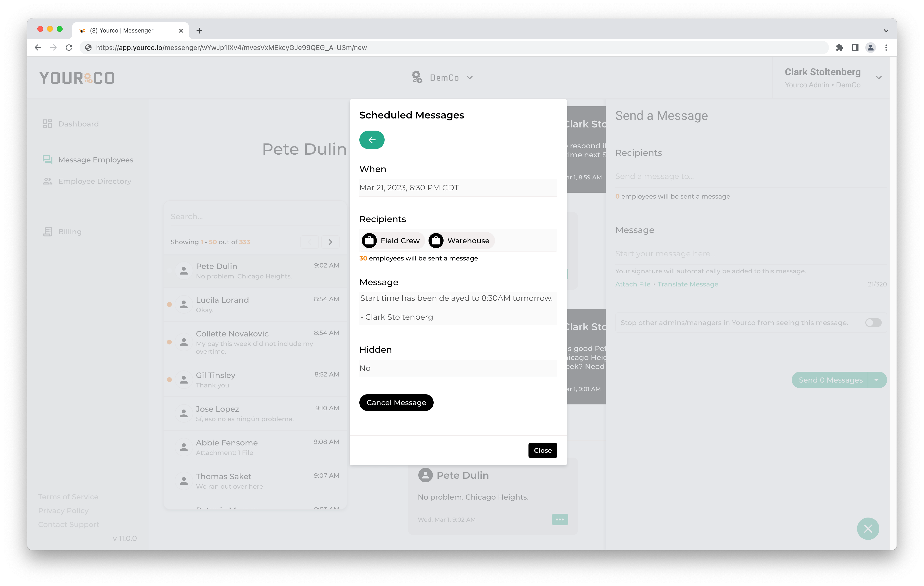Open the browser extensions puzzle icon

(840, 48)
